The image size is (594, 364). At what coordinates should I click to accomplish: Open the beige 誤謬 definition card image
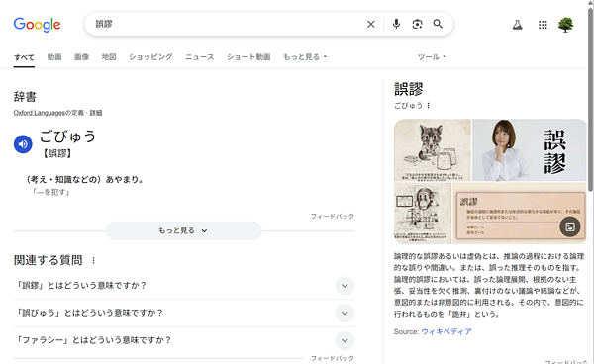(x=520, y=213)
